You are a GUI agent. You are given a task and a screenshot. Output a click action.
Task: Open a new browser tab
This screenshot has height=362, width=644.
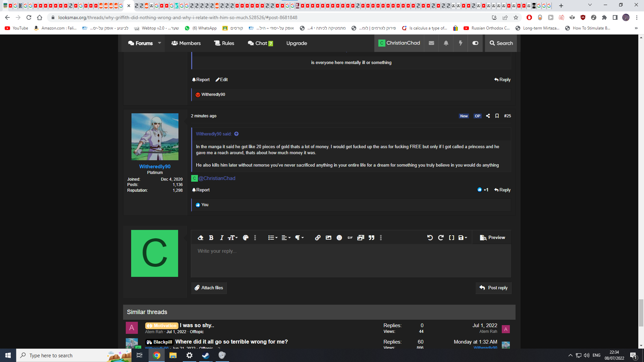[561, 5]
